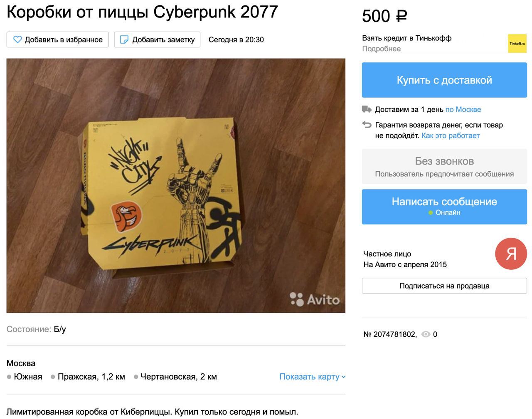The image size is (532, 419).
Task: Click the eye views counter icon
Action: click(x=426, y=334)
